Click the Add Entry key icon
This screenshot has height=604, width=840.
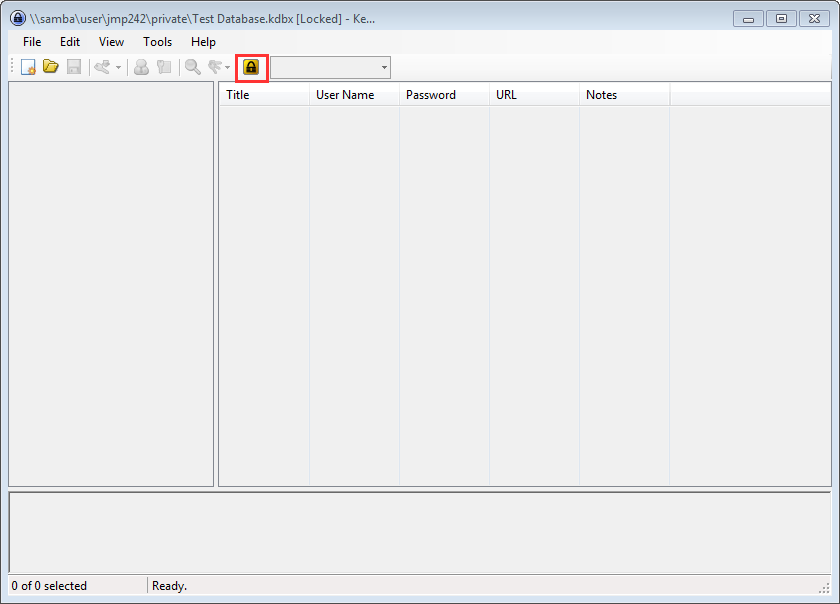point(102,67)
